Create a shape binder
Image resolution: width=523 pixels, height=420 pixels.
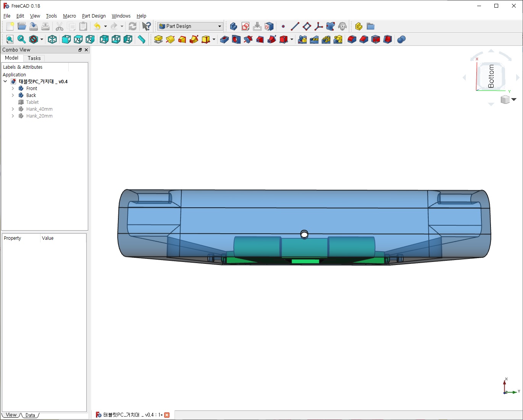click(331, 26)
